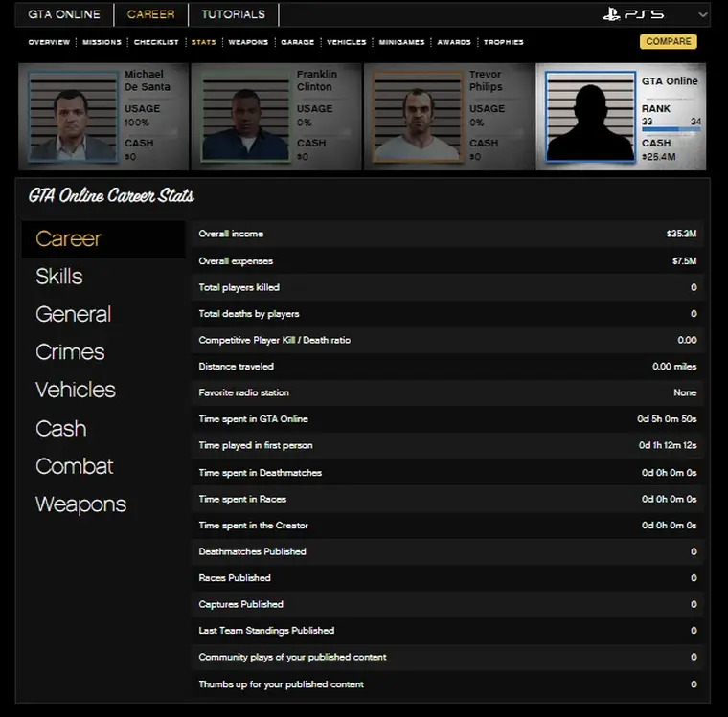Click the GTA Online rank progress bar

click(671, 131)
